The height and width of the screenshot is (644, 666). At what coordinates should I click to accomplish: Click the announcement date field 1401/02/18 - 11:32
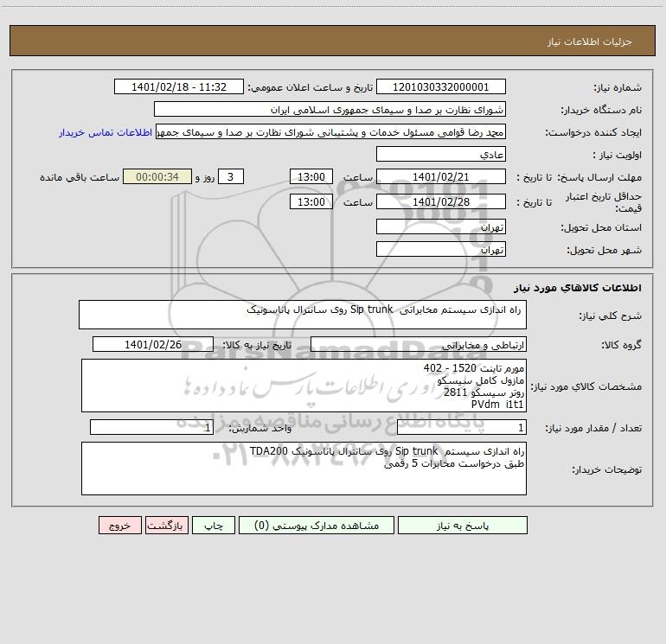(x=179, y=86)
